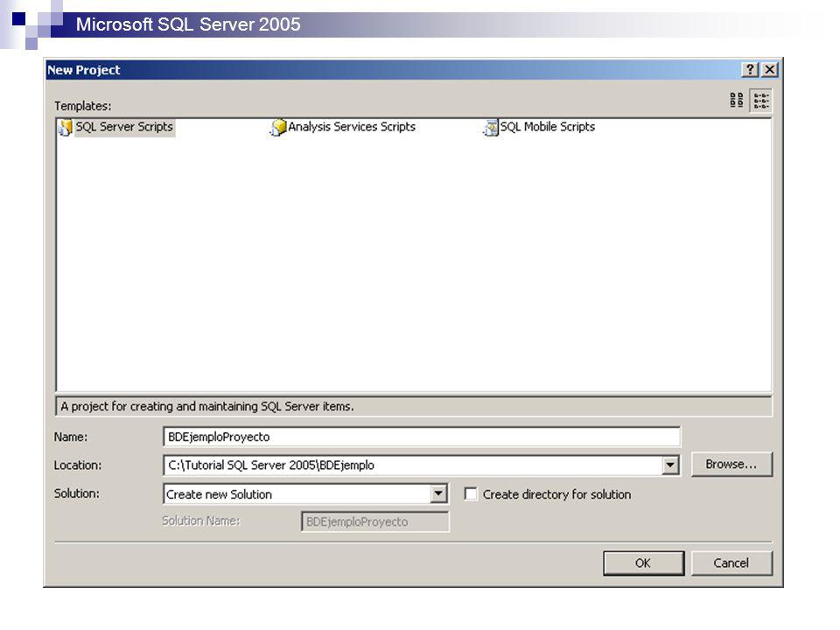Viewport: 840px width, 630px height.
Task: Click the 'SQL Mobile Scripts' label text
Action: point(548,127)
